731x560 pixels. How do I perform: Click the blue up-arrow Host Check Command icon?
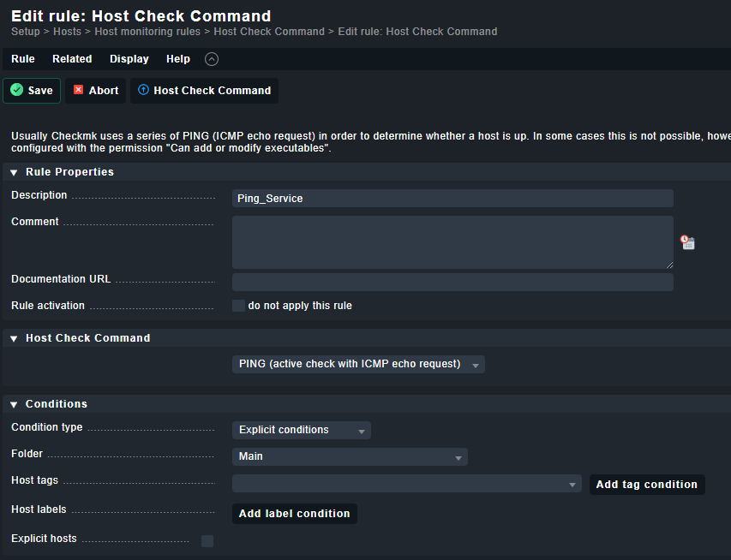point(144,89)
